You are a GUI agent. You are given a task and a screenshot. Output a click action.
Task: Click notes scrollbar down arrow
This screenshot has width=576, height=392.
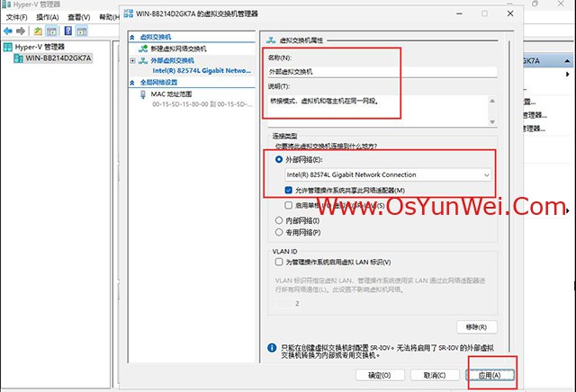(492, 122)
